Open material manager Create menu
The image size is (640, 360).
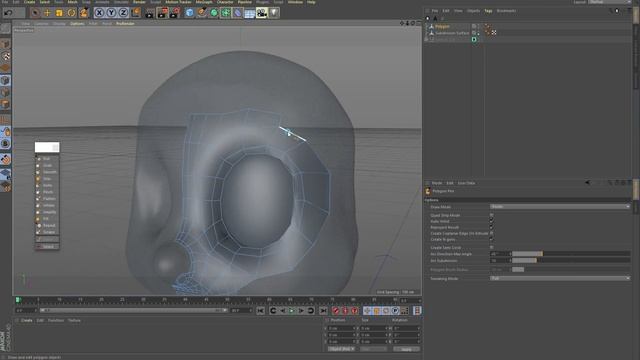27,321
